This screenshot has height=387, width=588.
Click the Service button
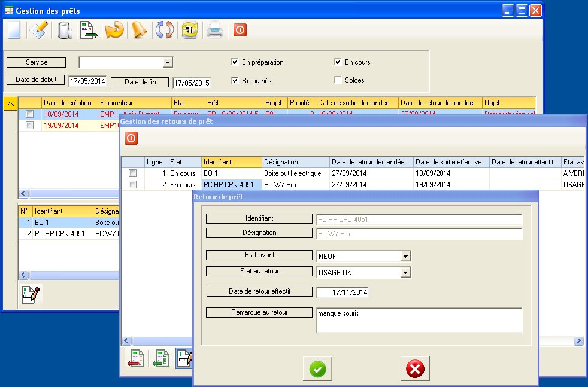37,62
